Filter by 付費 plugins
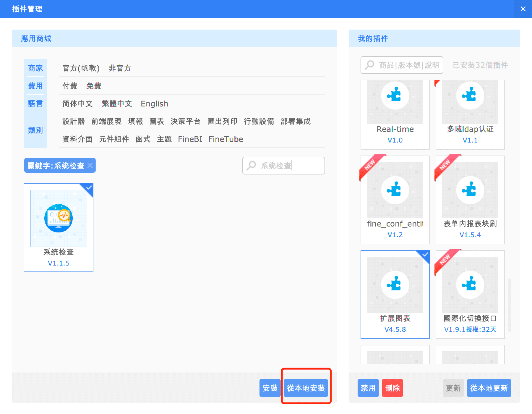The image size is (532, 414). click(70, 86)
